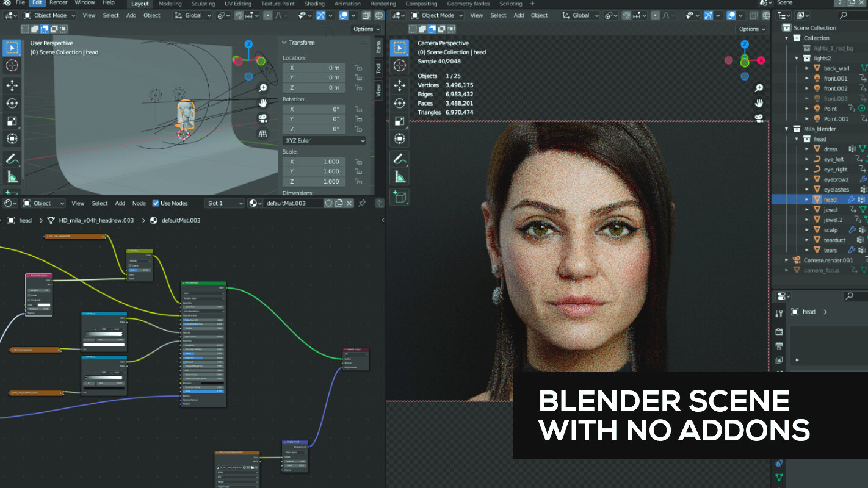Screen dimensions: 868x488
Task: Select the 3D Cursor tool
Action: tap(12, 66)
